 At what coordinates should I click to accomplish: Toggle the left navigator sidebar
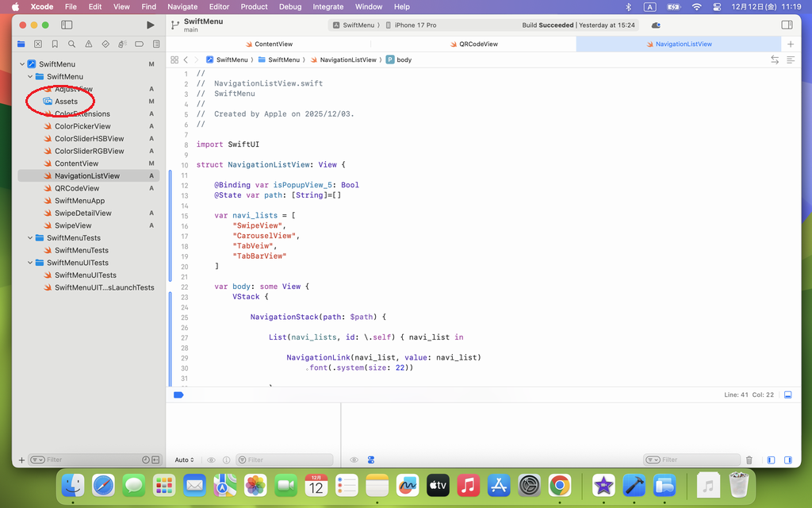(x=67, y=25)
